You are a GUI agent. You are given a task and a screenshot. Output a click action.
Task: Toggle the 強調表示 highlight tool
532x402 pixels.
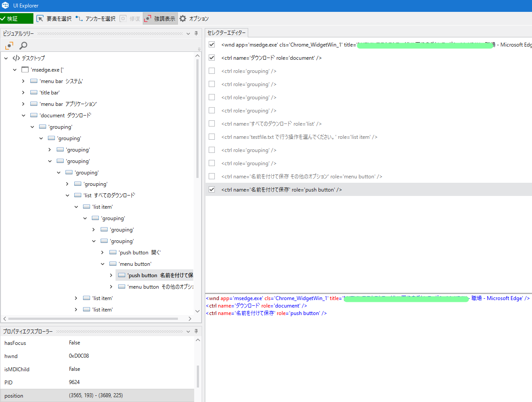(160, 18)
